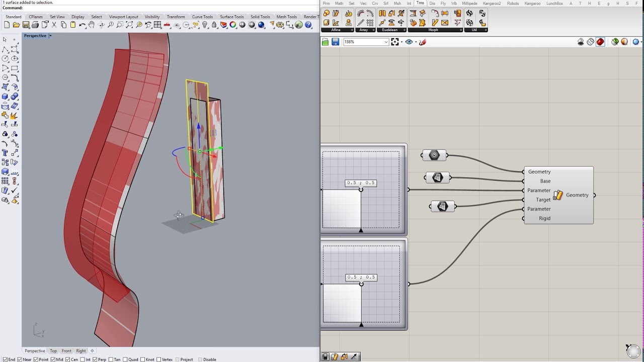
Task: Click the Print icon in the Standard toolbar
Action: pos(35,25)
